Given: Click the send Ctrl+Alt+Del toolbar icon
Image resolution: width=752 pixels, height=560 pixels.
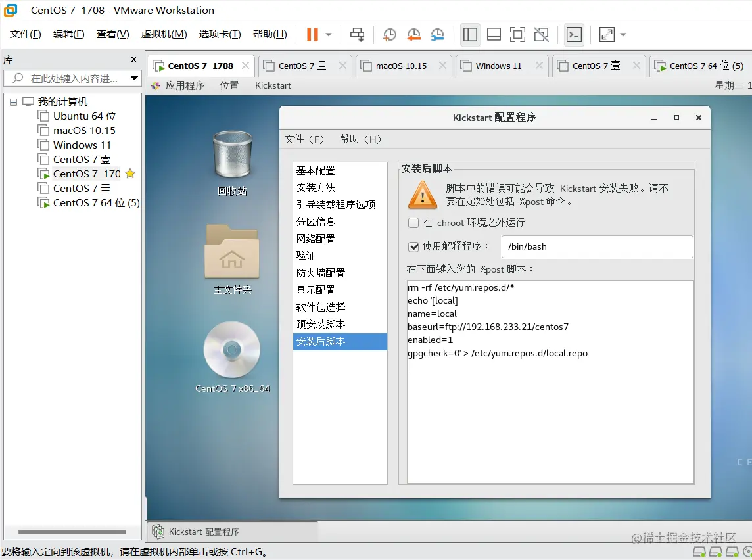Looking at the screenshot, I should [x=357, y=35].
